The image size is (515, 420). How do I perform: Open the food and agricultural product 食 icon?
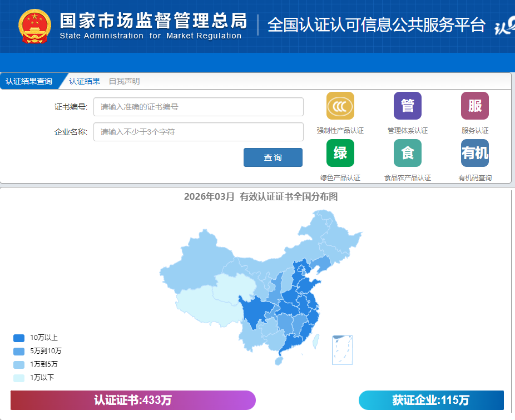pyautogui.click(x=407, y=153)
